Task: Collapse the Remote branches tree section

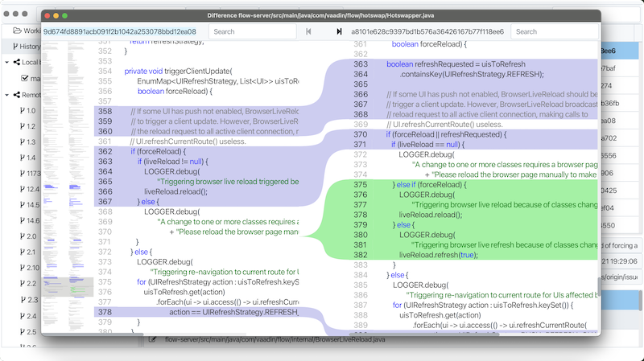Action: [x=7, y=94]
